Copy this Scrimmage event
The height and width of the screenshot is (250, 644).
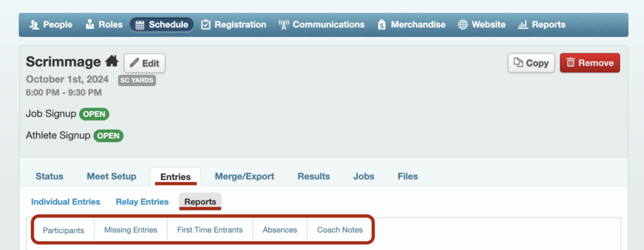(x=531, y=63)
